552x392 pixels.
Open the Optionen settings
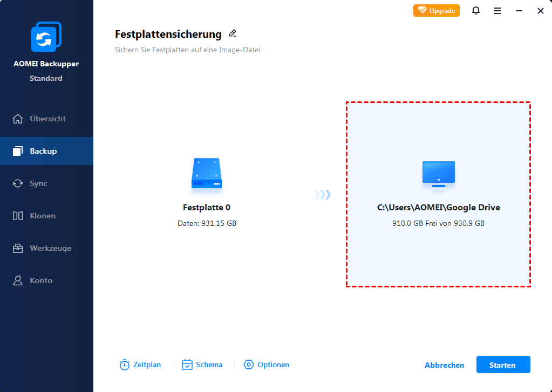pyautogui.click(x=266, y=365)
